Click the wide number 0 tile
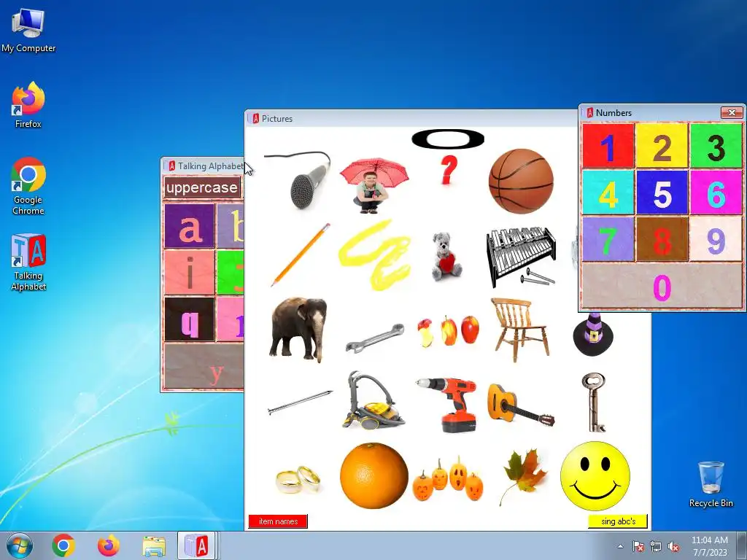The width and height of the screenshot is (747, 560). tap(662, 286)
